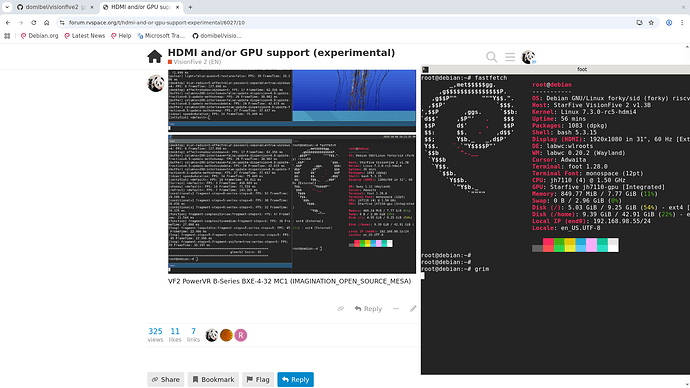Viewport: 690px width, 388px height.
Task: Open the topic title HDMI and/or GPU support
Action: (x=281, y=52)
